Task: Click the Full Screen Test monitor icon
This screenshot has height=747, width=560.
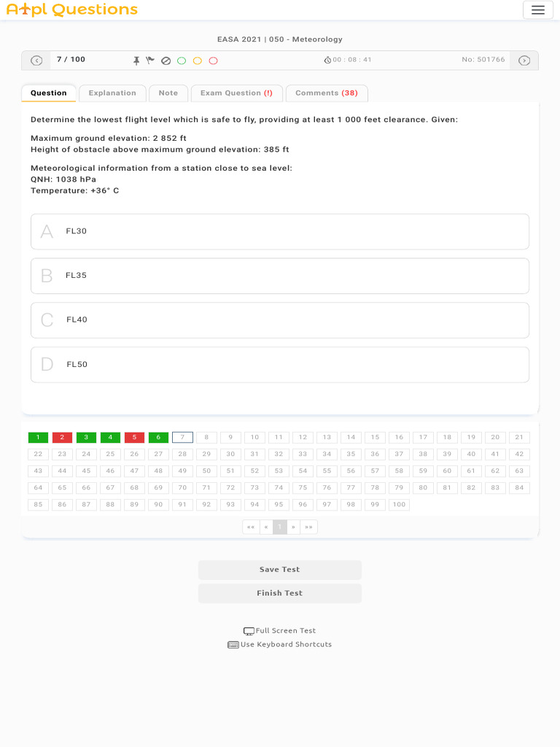Action: pyautogui.click(x=249, y=631)
